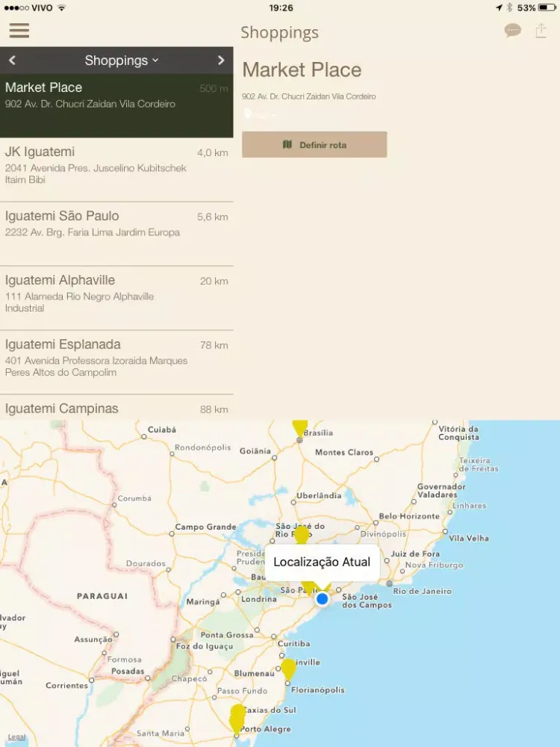The height and width of the screenshot is (747, 560).
Task: Tap the share icon
Action: (x=541, y=31)
